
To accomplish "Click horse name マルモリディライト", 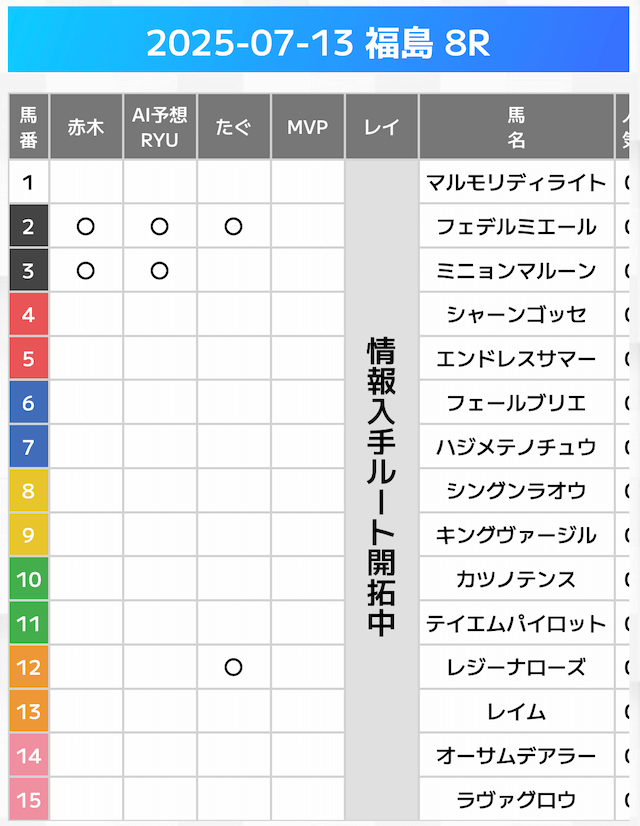I will click(x=516, y=183).
